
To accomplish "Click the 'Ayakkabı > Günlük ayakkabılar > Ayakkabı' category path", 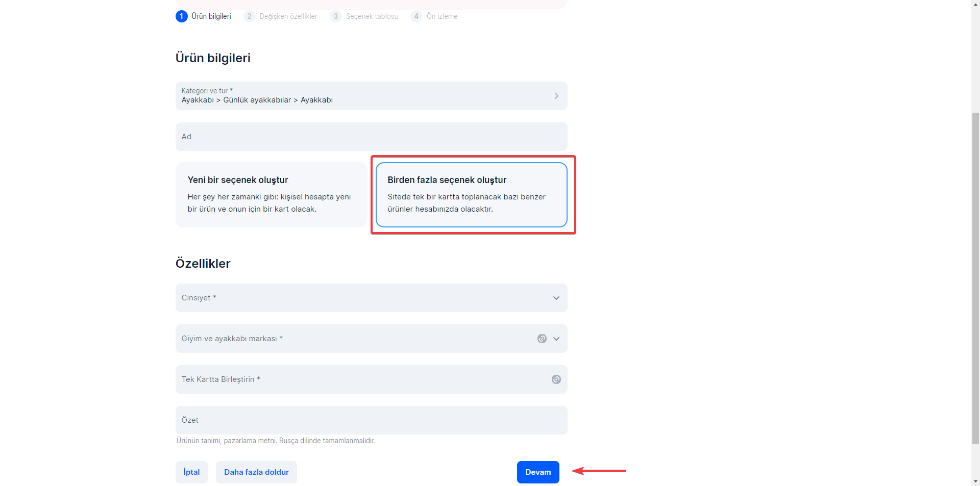I will 257,100.
